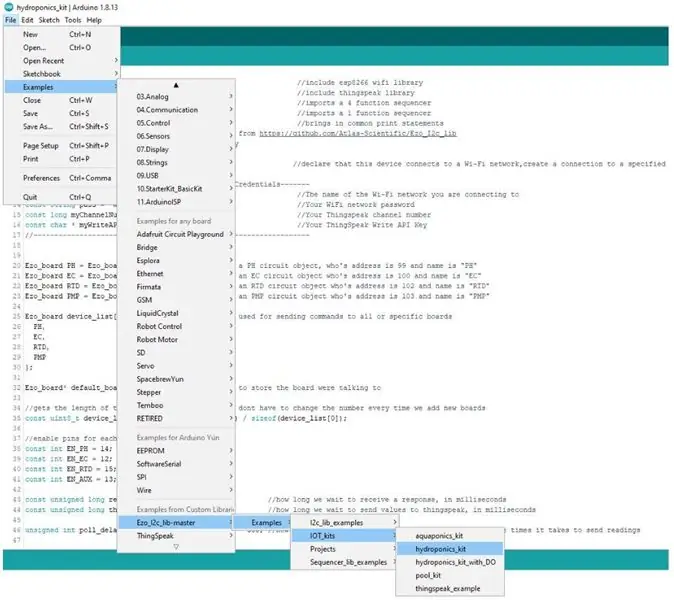Image resolution: width=674 pixels, height=600 pixels.
Task: Open the Ethernet examples submenu
Action: 177,274
